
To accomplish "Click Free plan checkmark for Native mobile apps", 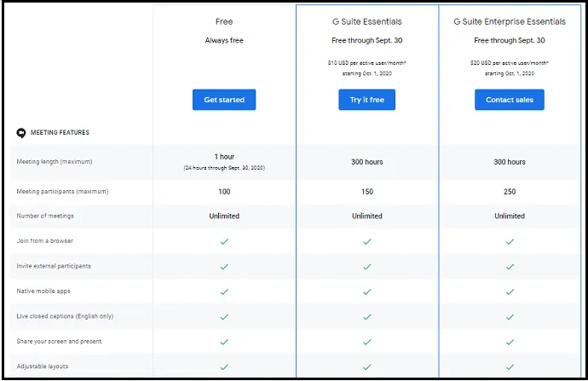I will pyautogui.click(x=224, y=292).
